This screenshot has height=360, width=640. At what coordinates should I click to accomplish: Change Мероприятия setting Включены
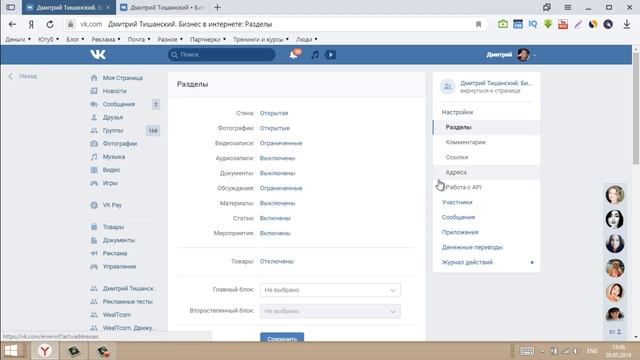(x=275, y=233)
